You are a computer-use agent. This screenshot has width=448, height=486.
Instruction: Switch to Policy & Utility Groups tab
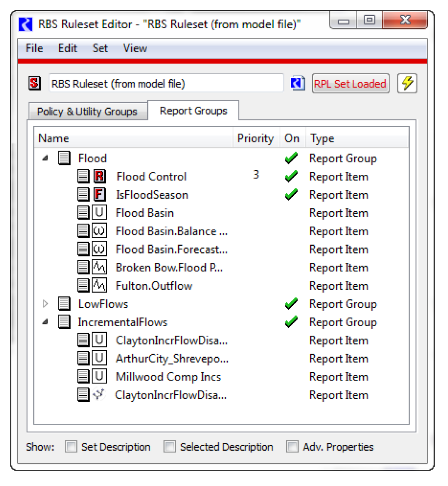point(87,112)
